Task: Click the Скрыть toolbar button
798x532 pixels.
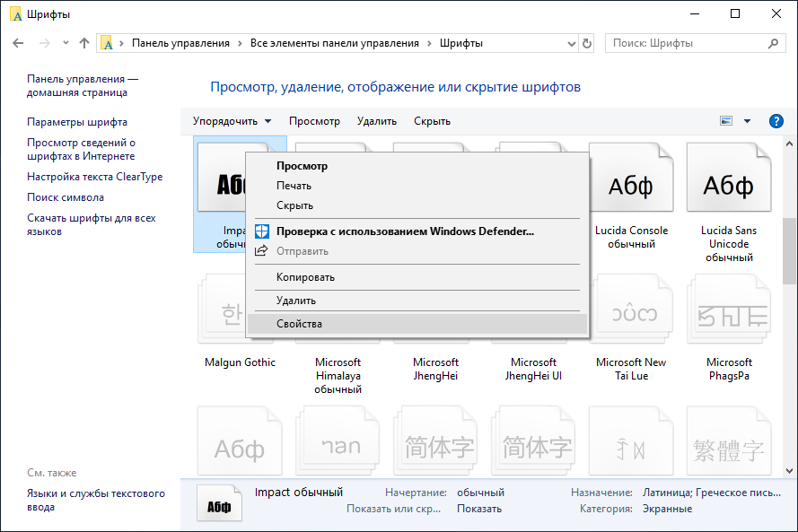Action: tap(432, 121)
